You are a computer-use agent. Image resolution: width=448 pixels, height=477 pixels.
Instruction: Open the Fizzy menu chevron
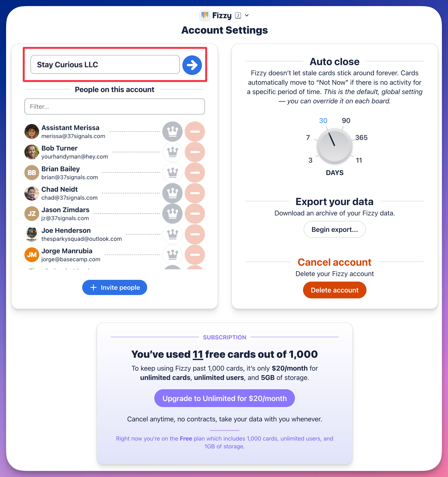(247, 15)
